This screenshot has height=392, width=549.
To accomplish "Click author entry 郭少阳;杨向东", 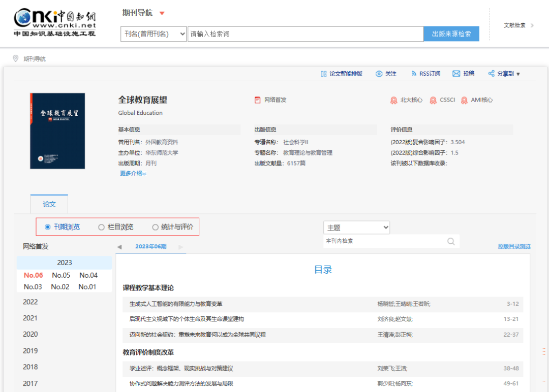I will click(x=395, y=383).
